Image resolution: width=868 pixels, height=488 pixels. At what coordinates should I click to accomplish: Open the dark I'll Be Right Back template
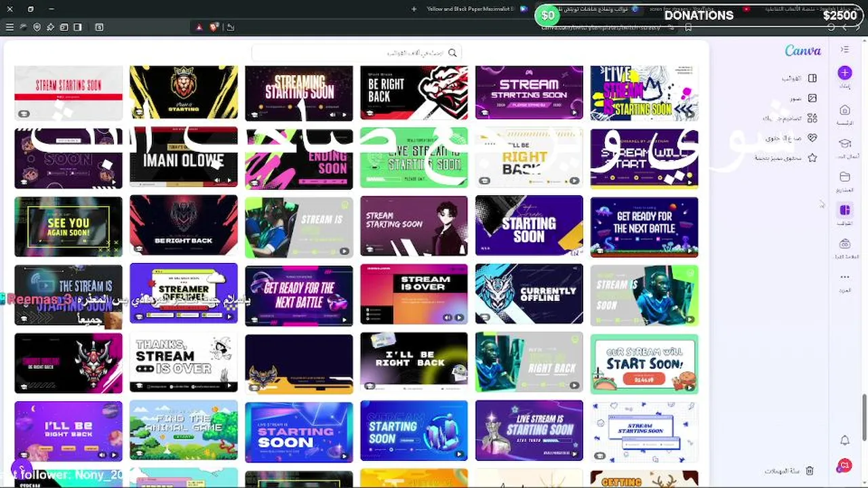pos(414,363)
